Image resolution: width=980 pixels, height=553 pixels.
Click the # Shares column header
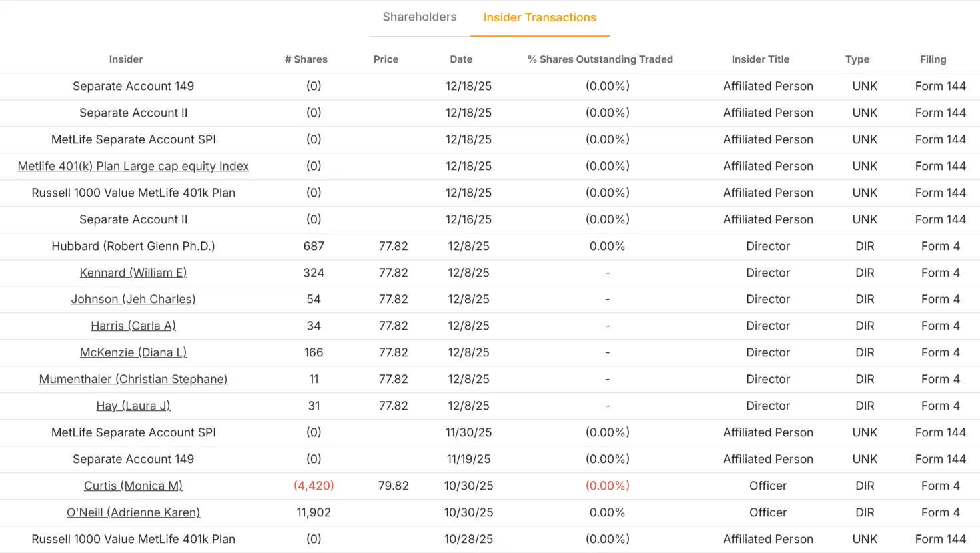coord(306,59)
